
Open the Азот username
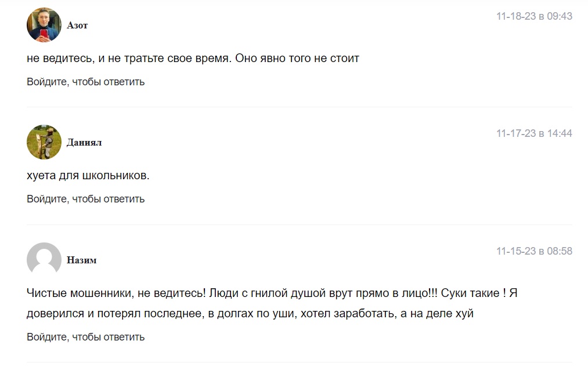click(77, 26)
